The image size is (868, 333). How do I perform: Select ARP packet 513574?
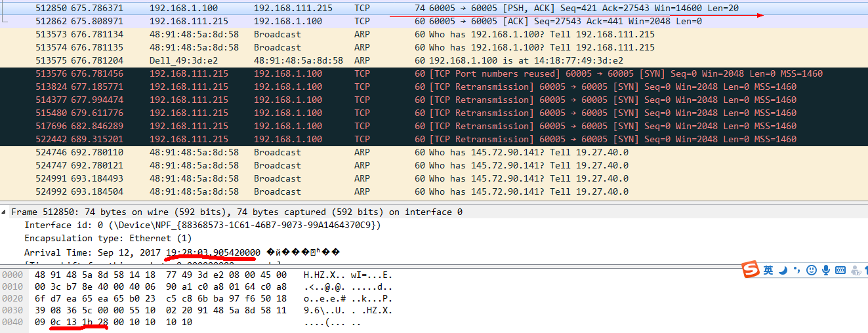tap(434, 47)
